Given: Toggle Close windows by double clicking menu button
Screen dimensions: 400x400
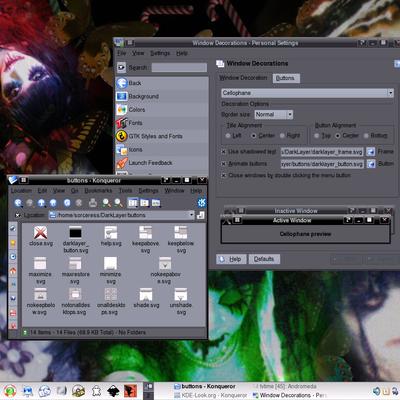Looking at the screenshot, I should pos(224,175).
